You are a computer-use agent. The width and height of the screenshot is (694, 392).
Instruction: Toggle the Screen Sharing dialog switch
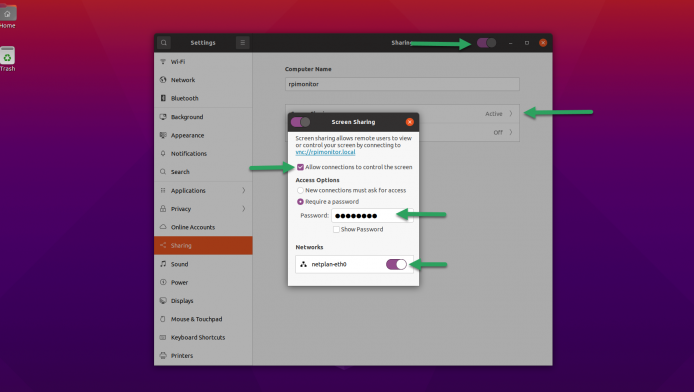(300, 122)
